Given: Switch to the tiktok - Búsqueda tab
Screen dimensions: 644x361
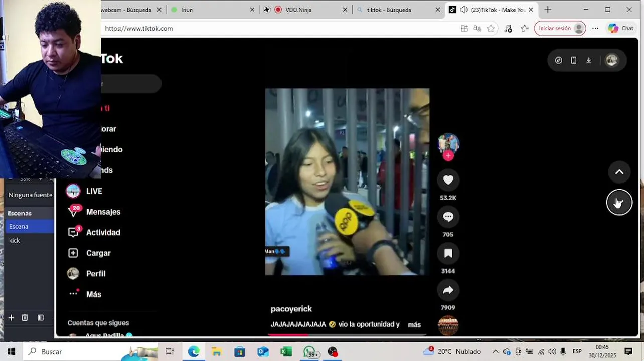Looking at the screenshot, I should click(x=398, y=10).
